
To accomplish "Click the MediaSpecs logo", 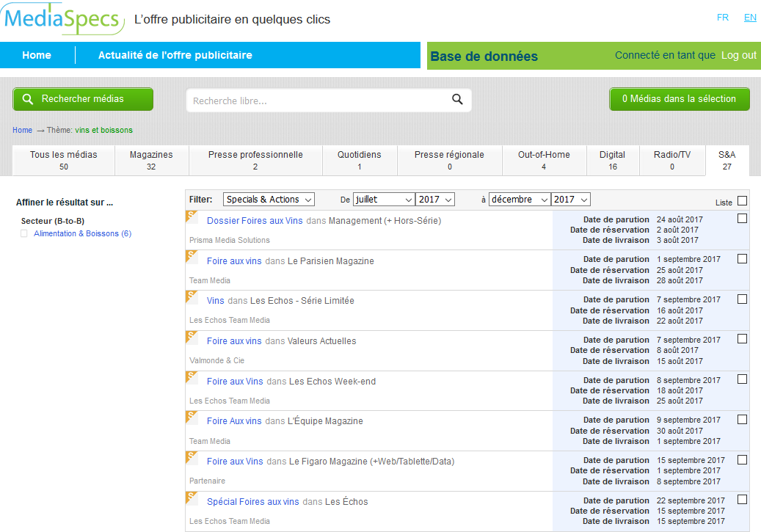I will coord(63,19).
